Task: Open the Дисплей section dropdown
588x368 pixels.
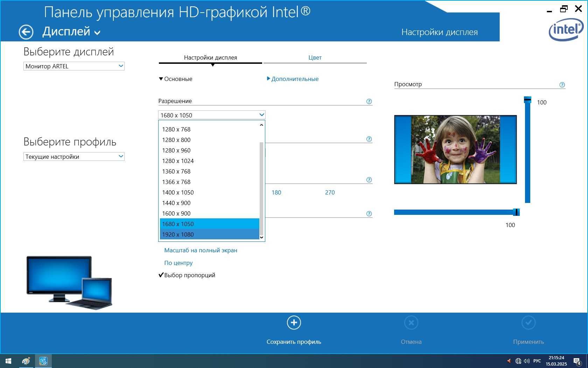Action: click(71, 32)
